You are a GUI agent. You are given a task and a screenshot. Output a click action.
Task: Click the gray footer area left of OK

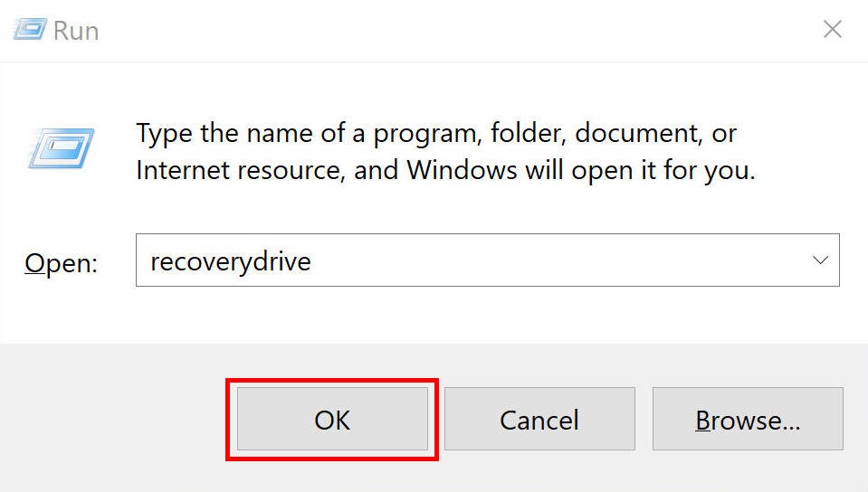(113, 419)
